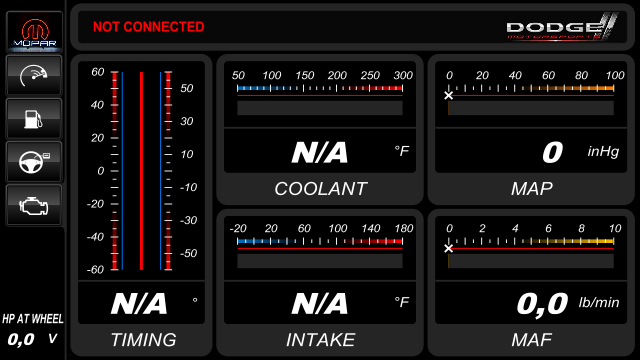Select the steering wheel icon
Screen dimensions: 640x360
[x=34, y=162]
